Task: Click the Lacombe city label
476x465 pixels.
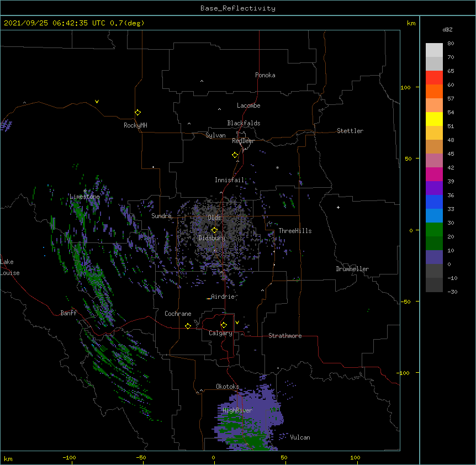Action: tap(248, 105)
